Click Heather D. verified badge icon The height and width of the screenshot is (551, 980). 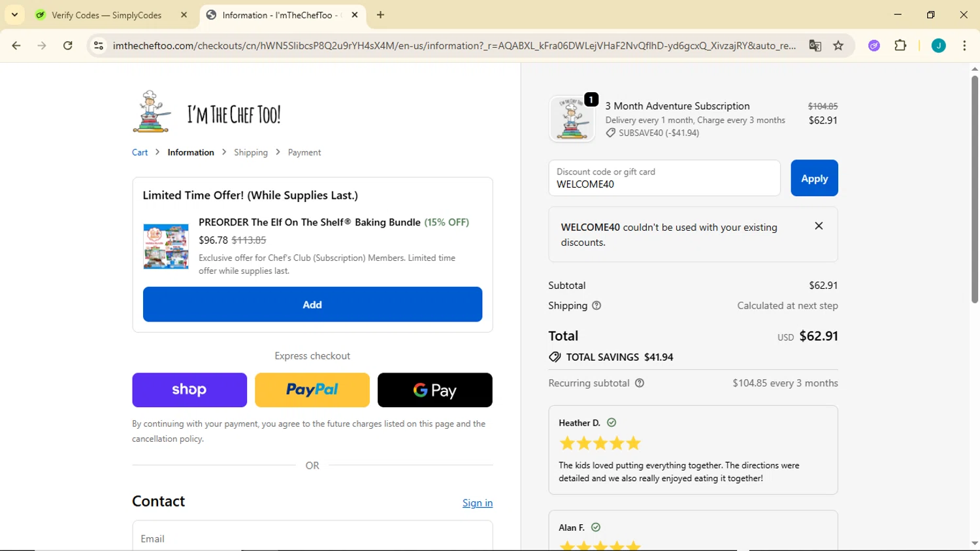click(612, 423)
